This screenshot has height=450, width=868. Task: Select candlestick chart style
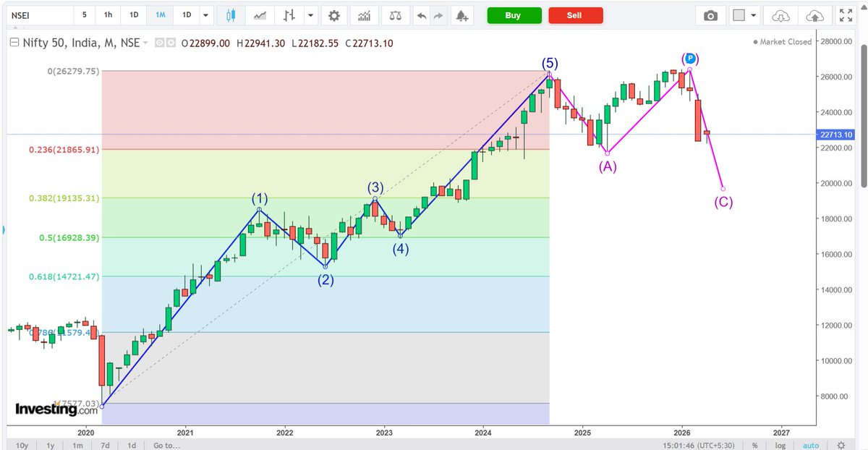coord(231,15)
